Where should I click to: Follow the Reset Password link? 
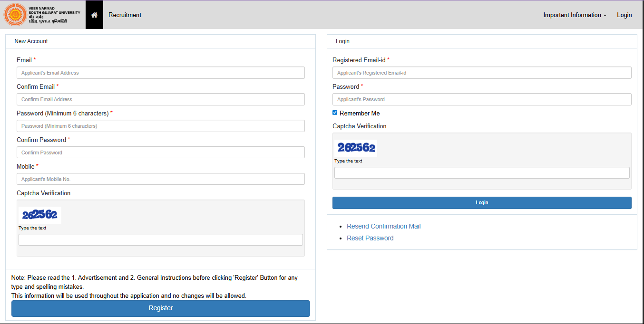(370, 238)
